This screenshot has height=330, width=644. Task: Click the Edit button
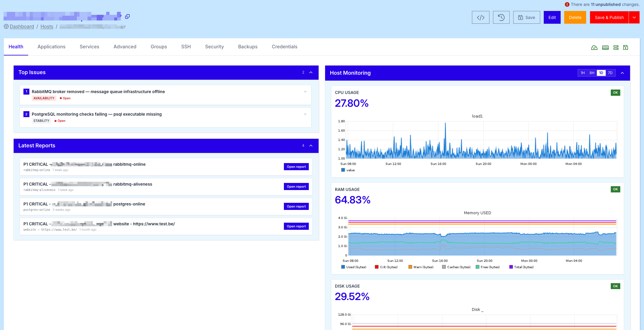552,17
